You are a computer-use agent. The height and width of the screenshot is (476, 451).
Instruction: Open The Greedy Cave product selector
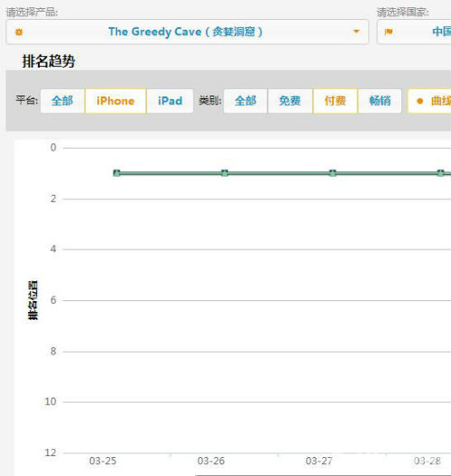tap(188, 32)
